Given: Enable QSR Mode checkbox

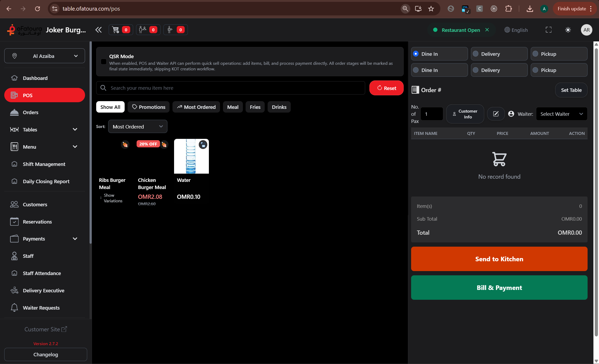Looking at the screenshot, I should [103, 61].
